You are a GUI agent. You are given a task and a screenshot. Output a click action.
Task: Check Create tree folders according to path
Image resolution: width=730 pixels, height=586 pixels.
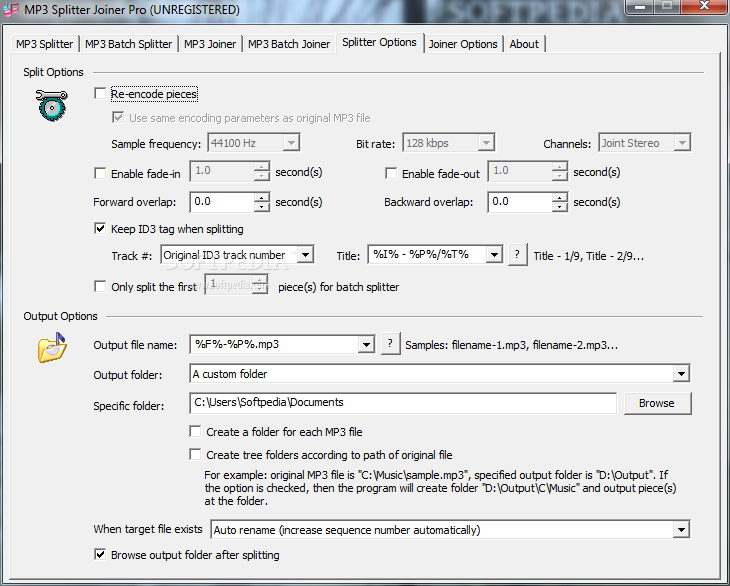[196, 454]
